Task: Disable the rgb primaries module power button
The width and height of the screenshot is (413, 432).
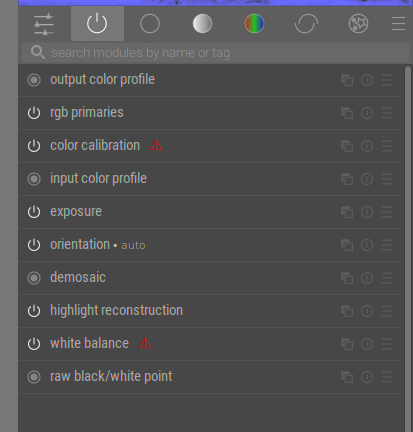Action: click(34, 113)
